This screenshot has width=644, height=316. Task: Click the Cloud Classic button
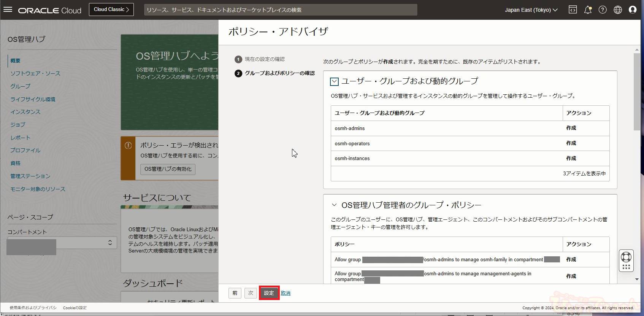111,10
